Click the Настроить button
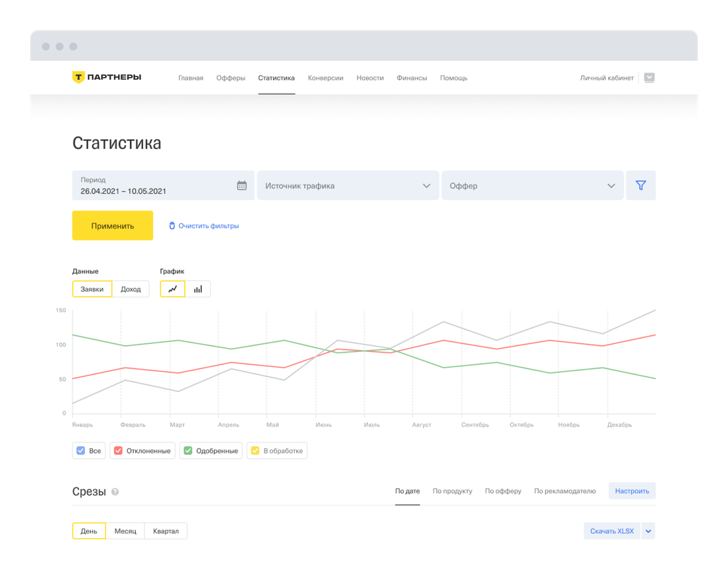The image size is (728, 578). coord(632,491)
